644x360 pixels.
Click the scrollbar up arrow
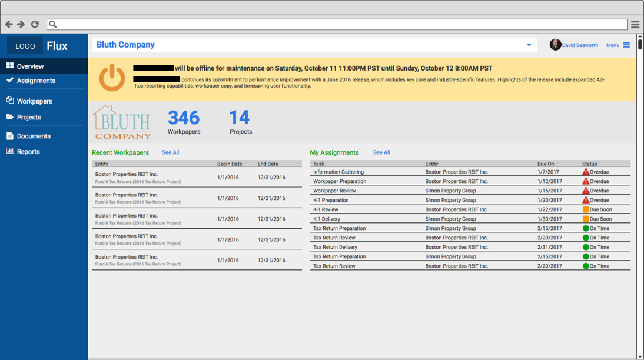tap(640, 36)
